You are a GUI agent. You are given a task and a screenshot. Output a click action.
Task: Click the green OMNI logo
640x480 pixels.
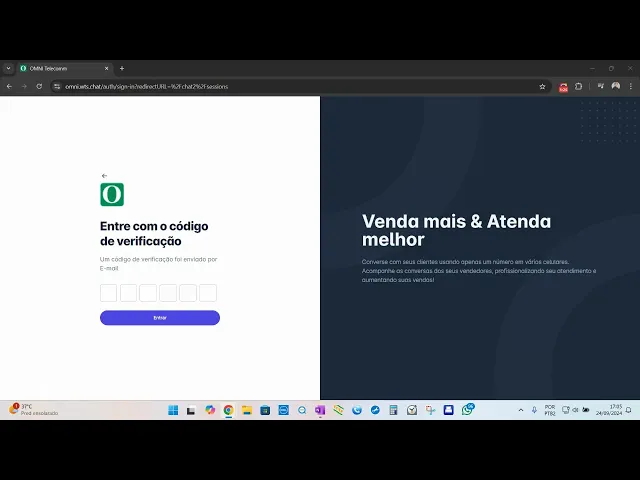point(112,194)
